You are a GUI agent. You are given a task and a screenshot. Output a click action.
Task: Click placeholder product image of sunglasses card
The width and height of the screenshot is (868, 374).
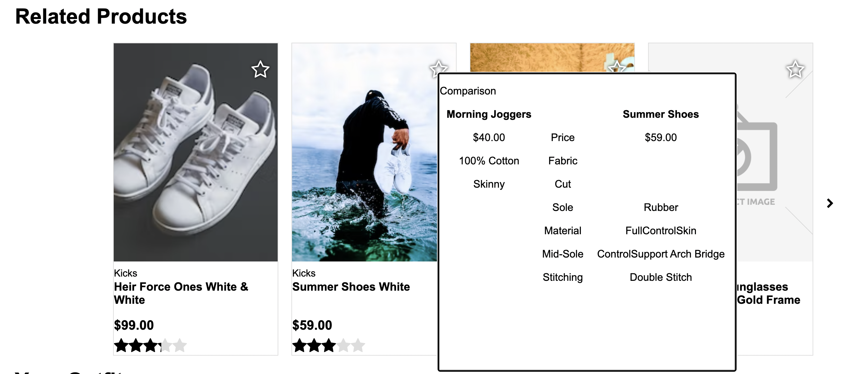(x=774, y=152)
